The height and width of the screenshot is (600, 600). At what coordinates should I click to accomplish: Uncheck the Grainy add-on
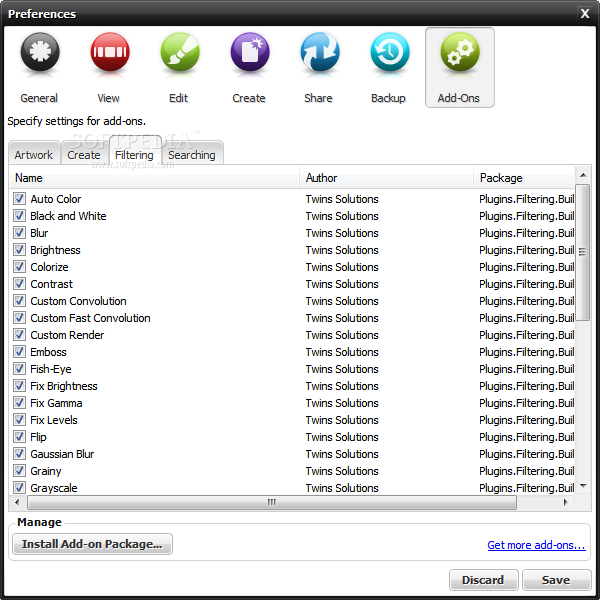click(x=20, y=471)
